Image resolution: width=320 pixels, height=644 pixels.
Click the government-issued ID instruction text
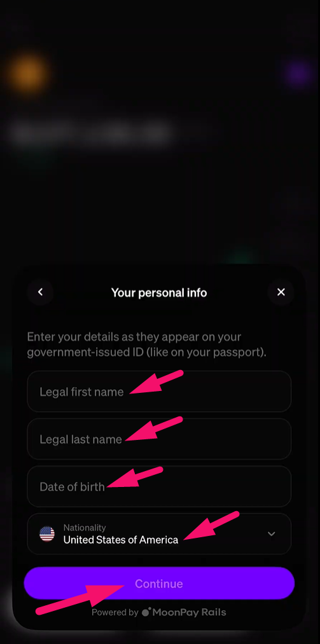coord(147,345)
